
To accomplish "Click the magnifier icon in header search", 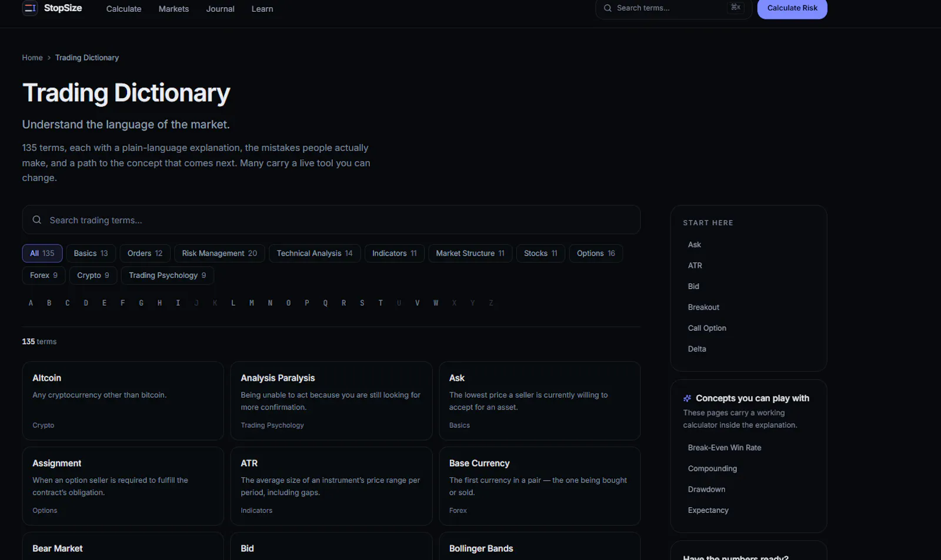I will click(608, 8).
